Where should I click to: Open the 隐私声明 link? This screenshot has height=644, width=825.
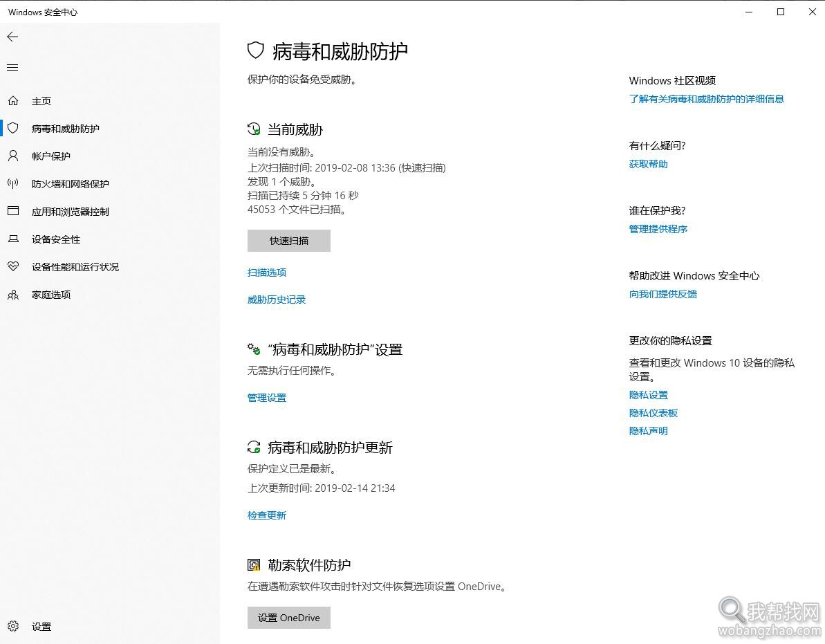point(648,431)
